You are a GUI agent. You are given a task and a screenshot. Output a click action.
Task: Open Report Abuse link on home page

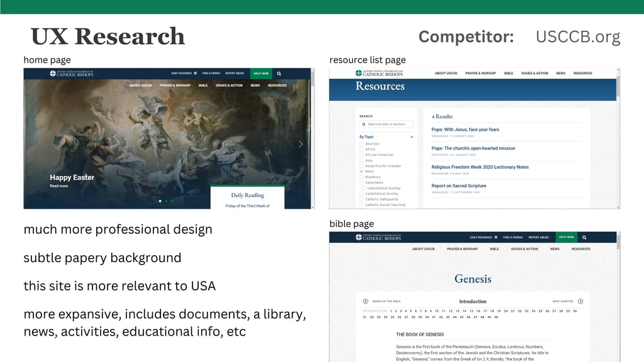click(235, 73)
